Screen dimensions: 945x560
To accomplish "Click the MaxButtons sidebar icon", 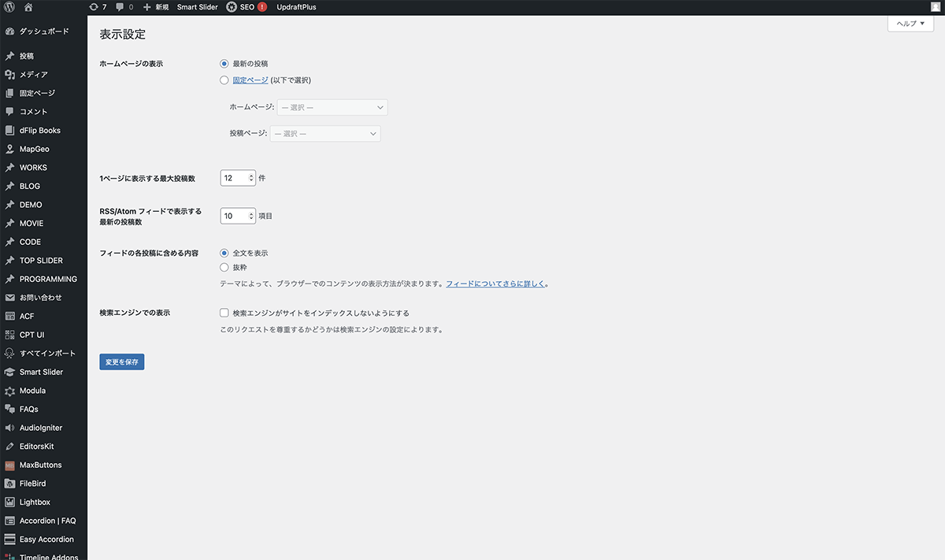I will coord(9,465).
